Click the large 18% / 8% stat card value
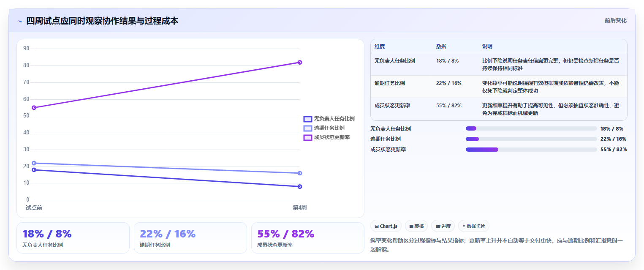Screen dimensions: 644x270 click(47, 234)
